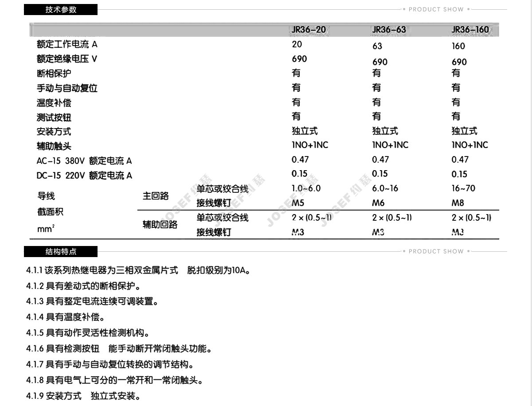532x406 pixels.
Task: Click the value 20 under JR36-20
Action: 297,44
